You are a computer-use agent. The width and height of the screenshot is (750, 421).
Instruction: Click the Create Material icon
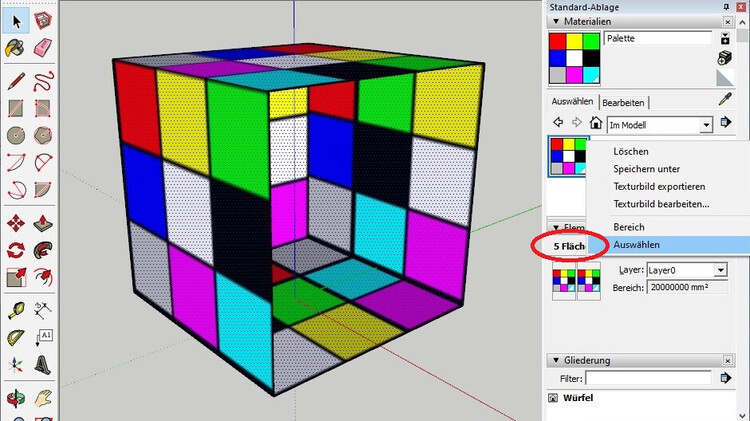pos(725,58)
